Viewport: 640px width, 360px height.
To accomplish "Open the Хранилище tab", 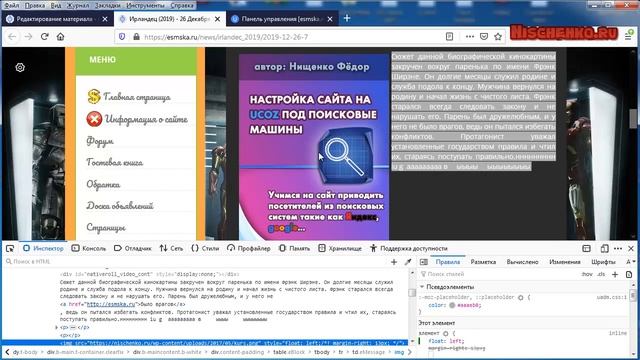I will (x=340, y=248).
